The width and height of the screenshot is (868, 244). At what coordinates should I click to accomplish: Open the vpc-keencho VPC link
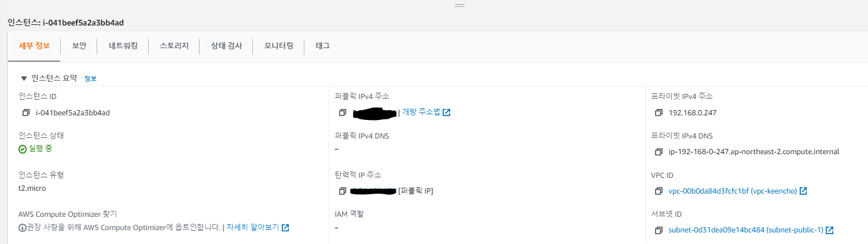tap(733, 191)
